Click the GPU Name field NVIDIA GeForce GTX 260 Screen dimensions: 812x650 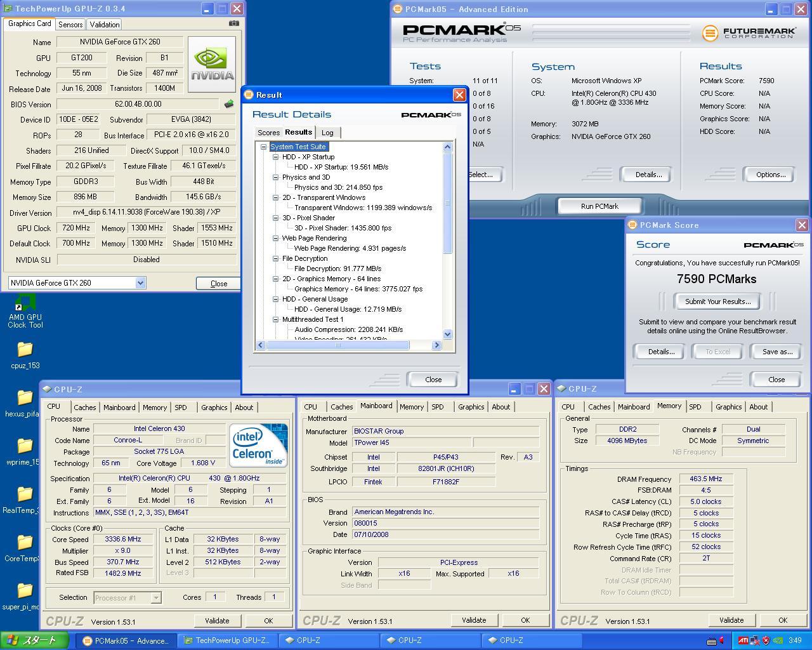tap(120, 42)
